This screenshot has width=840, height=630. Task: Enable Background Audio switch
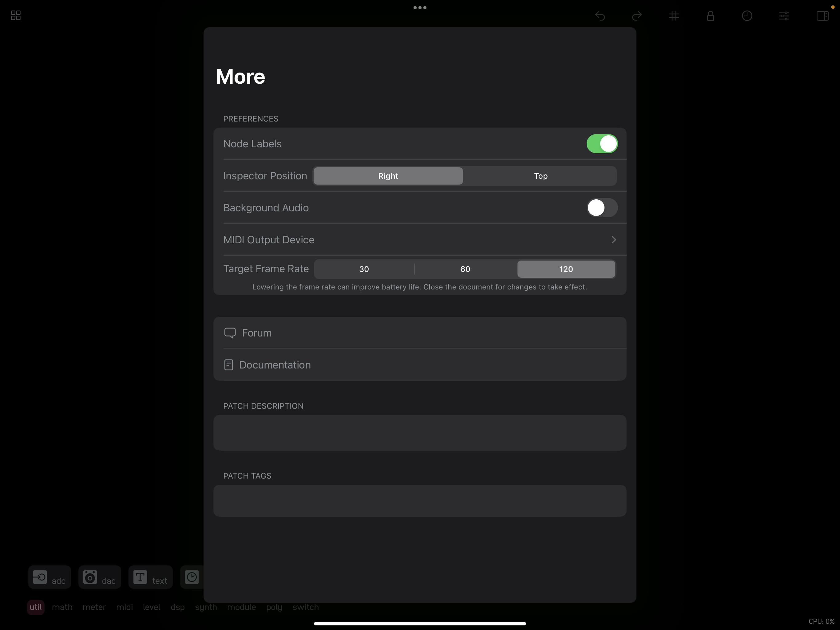(x=601, y=207)
